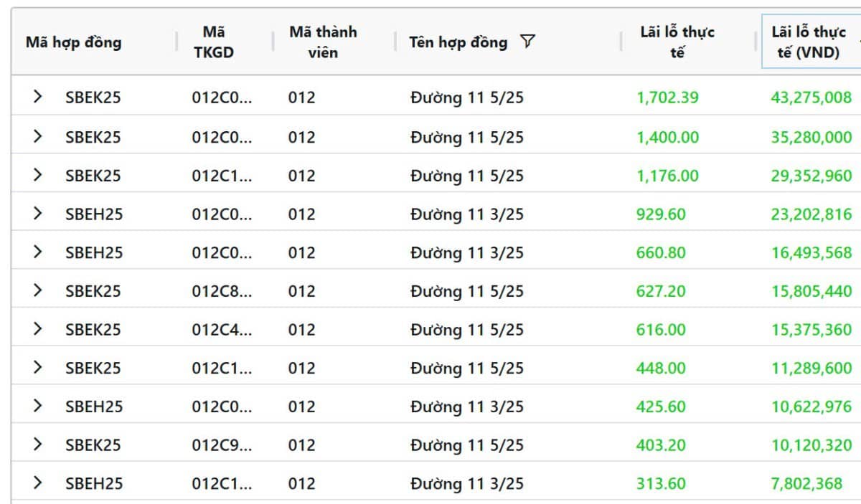861x504 pixels.
Task: Expand the row with profit 16,493,568
Action: point(38,252)
